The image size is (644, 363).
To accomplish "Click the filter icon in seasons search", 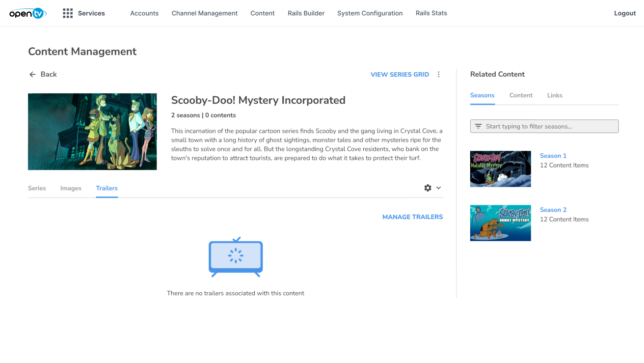I will tap(478, 126).
